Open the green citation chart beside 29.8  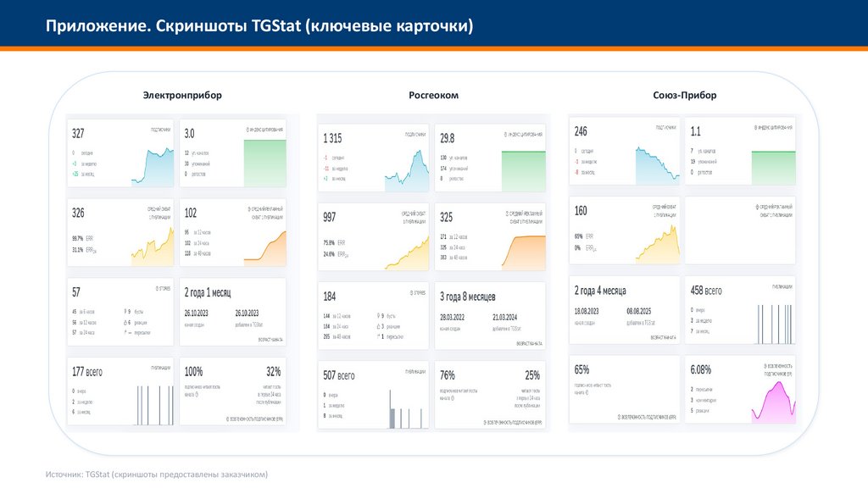coord(524,171)
